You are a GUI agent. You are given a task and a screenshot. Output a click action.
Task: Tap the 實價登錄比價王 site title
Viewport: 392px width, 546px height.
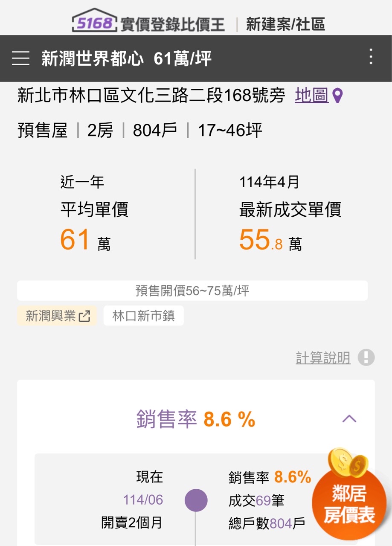click(172, 24)
